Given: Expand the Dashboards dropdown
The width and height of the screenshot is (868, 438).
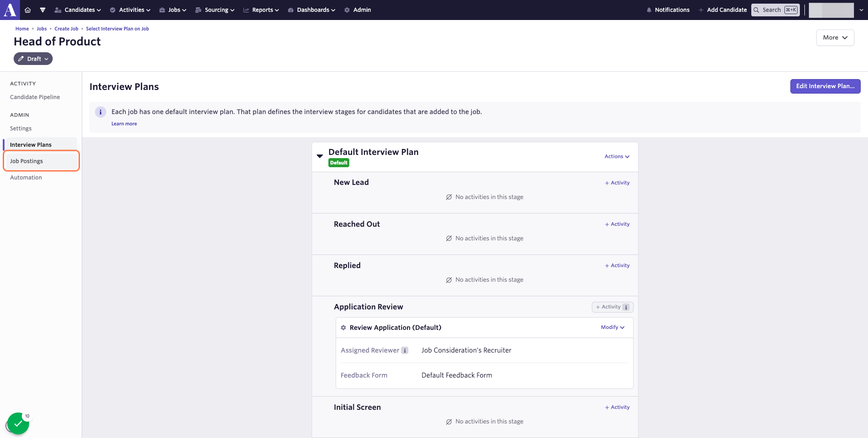Looking at the screenshot, I should point(312,10).
